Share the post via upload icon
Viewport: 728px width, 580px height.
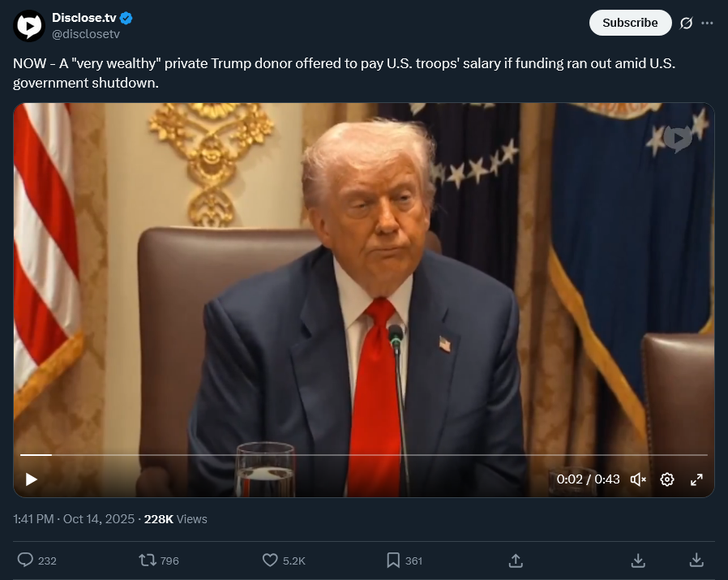(516, 560)
